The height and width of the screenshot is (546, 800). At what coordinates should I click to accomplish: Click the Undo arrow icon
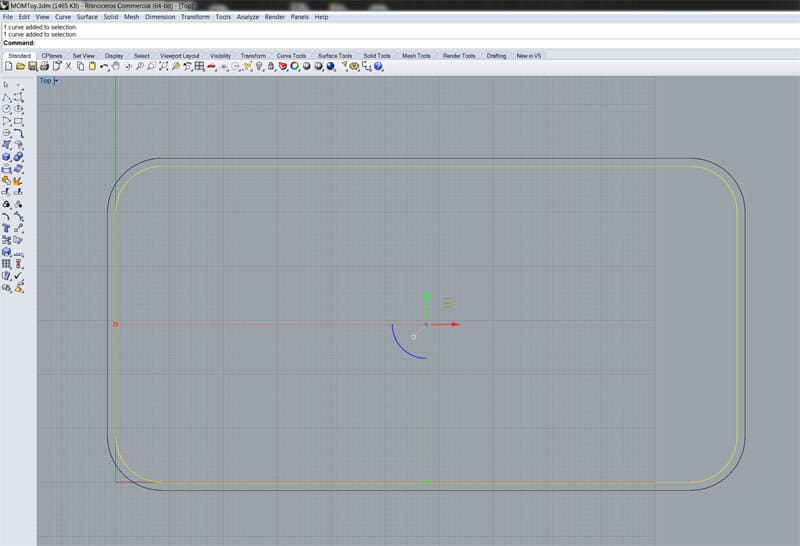[104, 66]
